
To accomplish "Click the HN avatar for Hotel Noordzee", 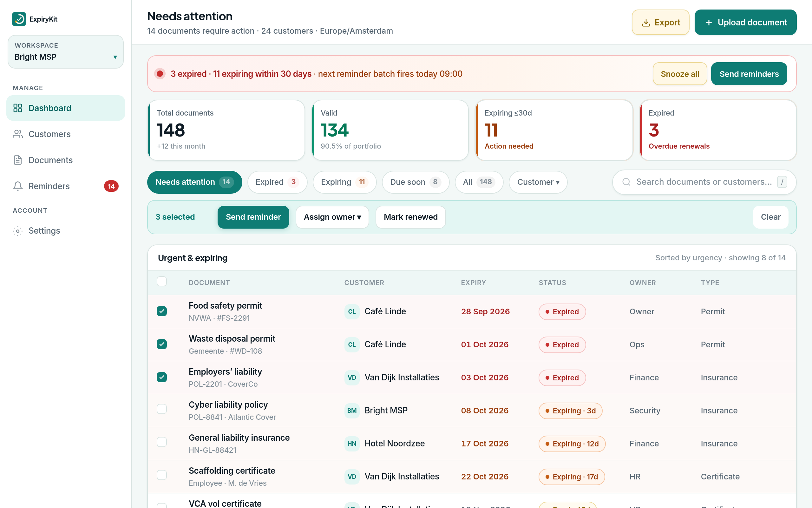I will 352,444.
